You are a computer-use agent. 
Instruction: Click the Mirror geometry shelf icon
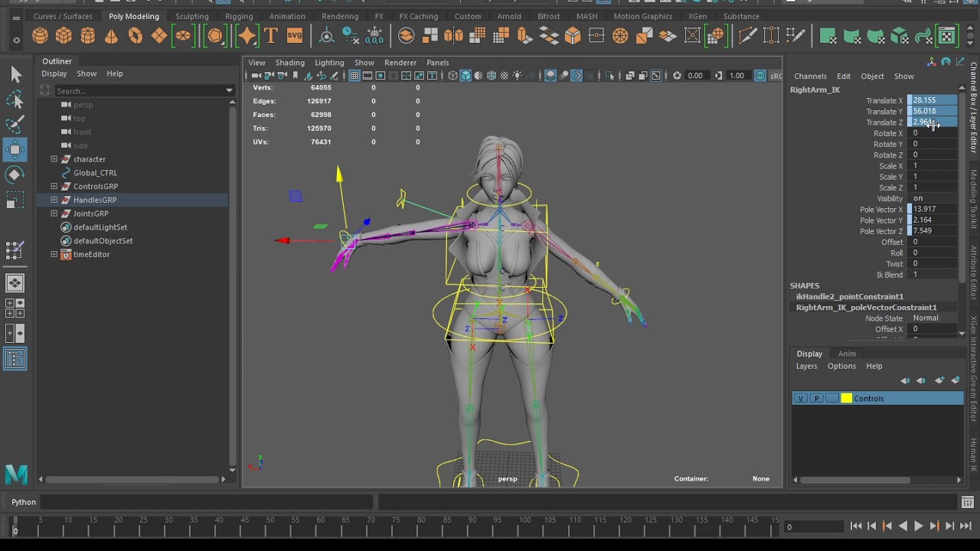[454, 35]
